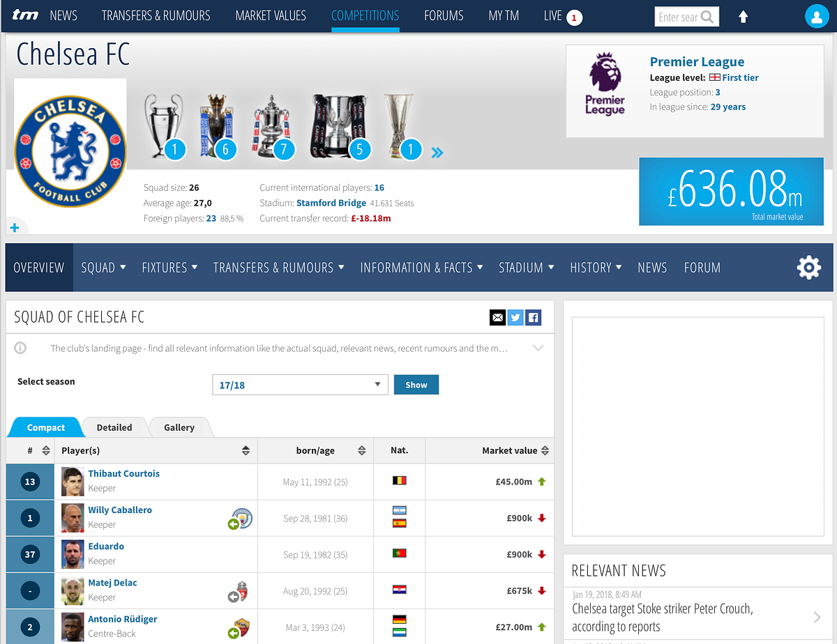
Task: Share squad page on Twitter
Action: pyautogui.click(x=515, y=318)
